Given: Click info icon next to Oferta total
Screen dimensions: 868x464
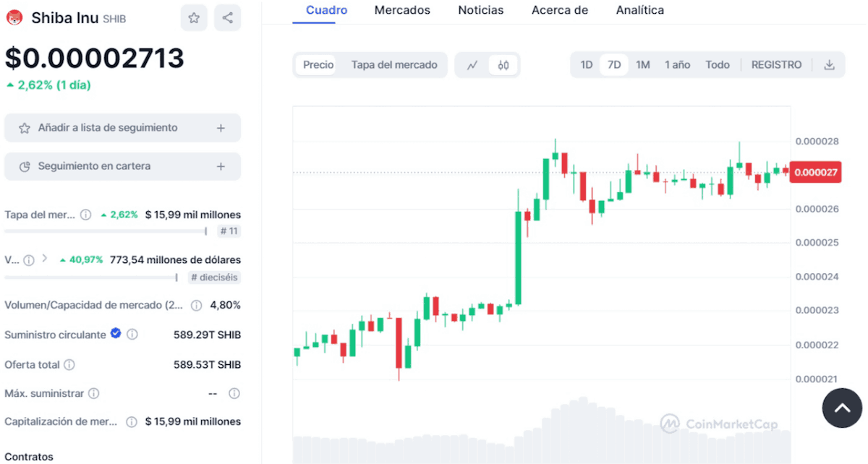Looking at the screenshot, I should click(x=69, y=365).
